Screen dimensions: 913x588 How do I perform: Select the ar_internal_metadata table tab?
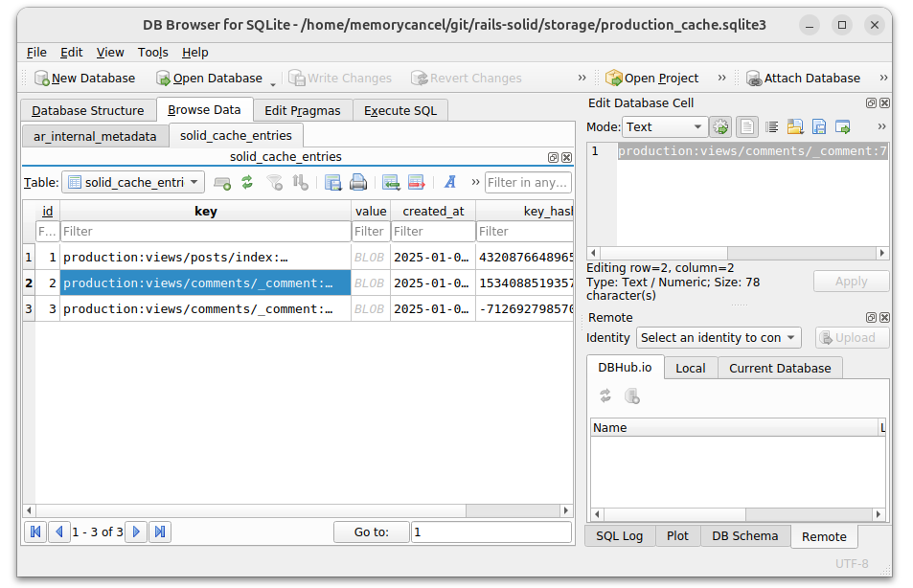[x=95, y=136]
